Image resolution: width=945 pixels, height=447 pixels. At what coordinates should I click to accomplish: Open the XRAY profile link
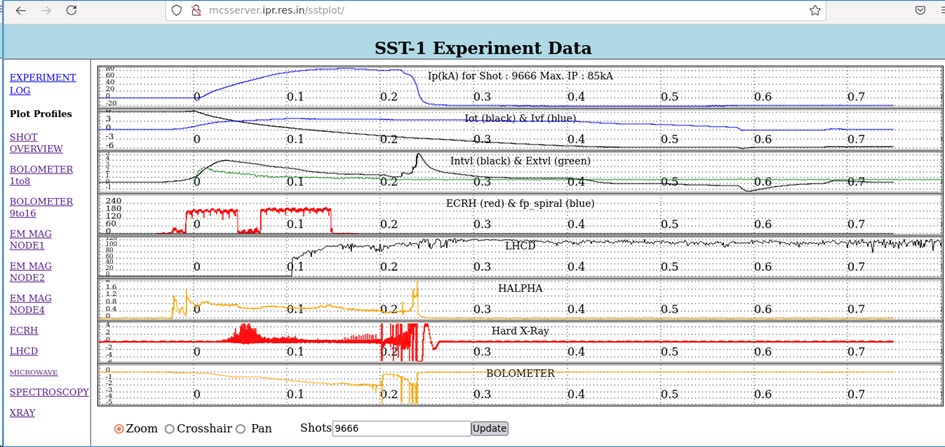(x=24, y=412)
